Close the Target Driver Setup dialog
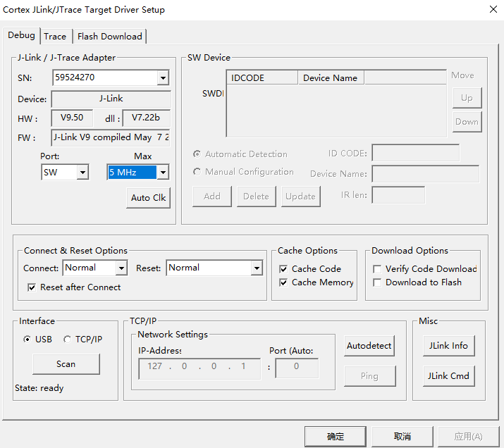504x448 pixels. [x=493, y=9]
